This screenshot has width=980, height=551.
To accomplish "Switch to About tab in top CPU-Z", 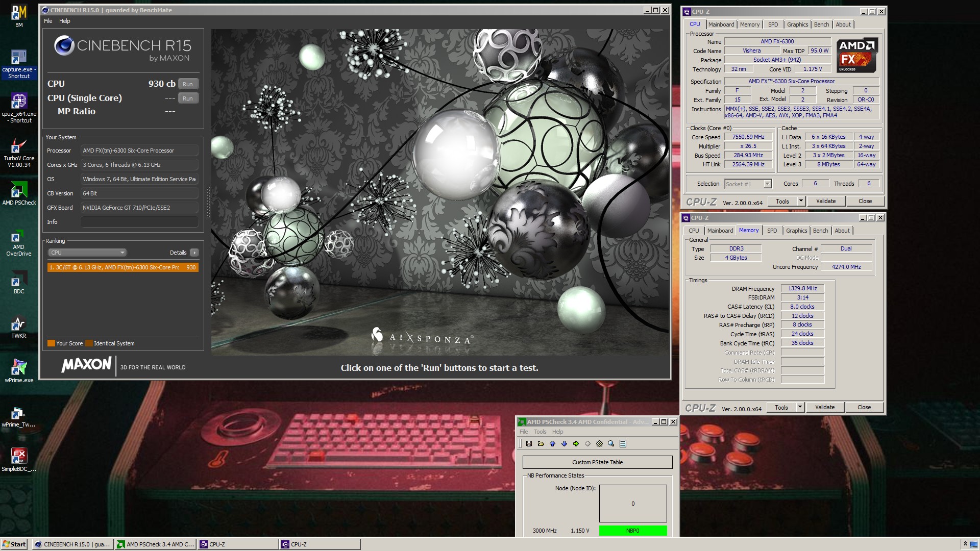I will [843, 24].
